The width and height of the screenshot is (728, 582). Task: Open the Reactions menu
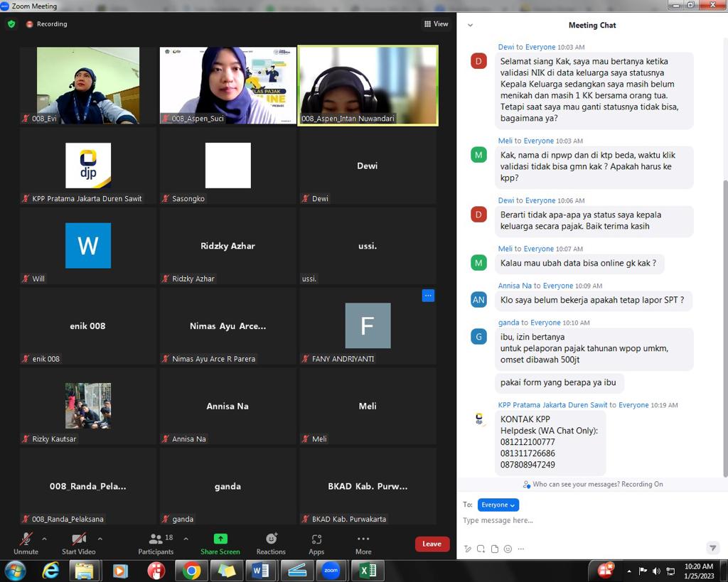click(271, 544)
